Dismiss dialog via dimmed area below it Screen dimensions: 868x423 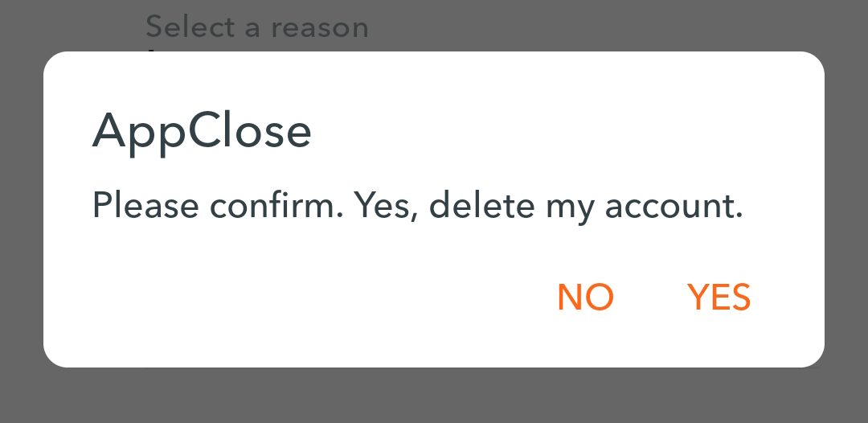click(x=434, y=396)
